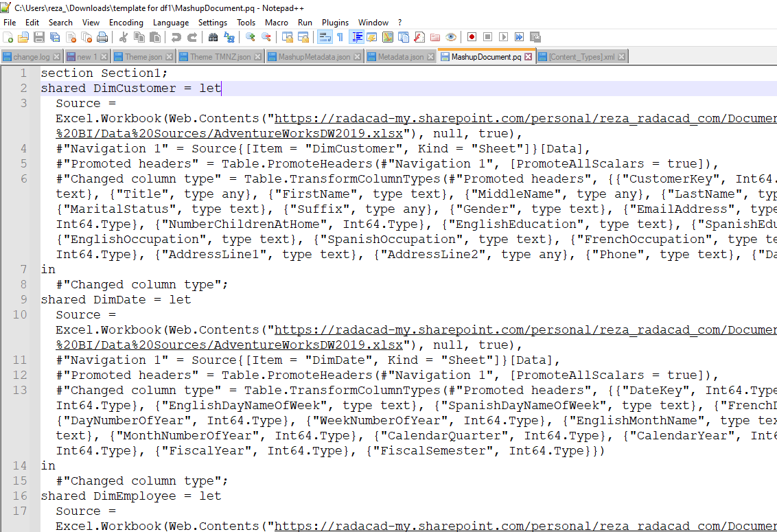Click the Undo arrow icon
Image resolution: width=777 pixels, height=532 pixels.
coord(176,37)
